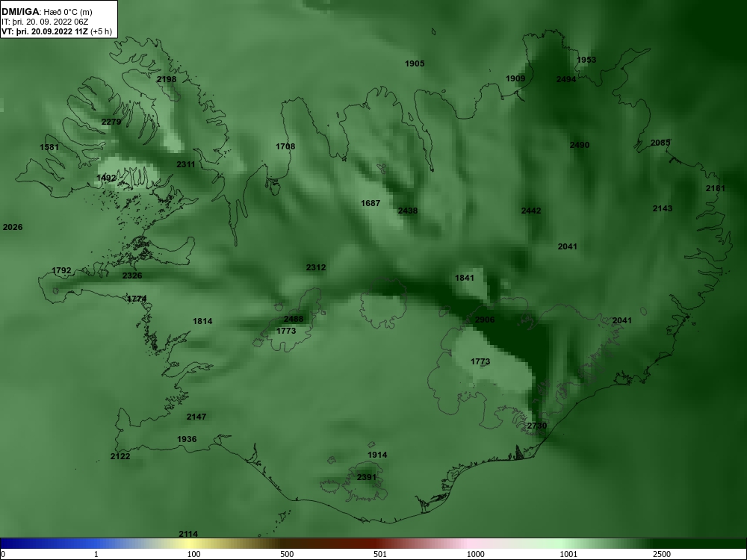The image size is (747, 560).
Task: Select the 2085 east coast value
Action: 660,143
